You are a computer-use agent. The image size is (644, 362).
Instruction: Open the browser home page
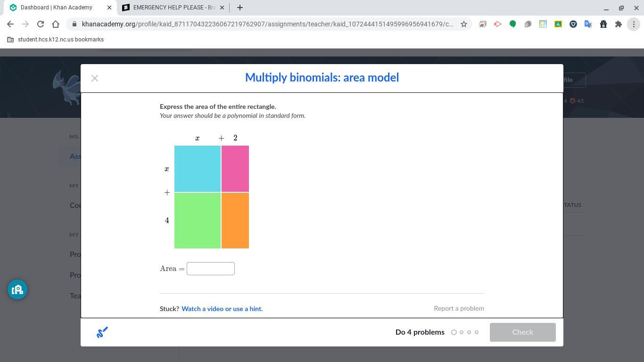(56, 24)
